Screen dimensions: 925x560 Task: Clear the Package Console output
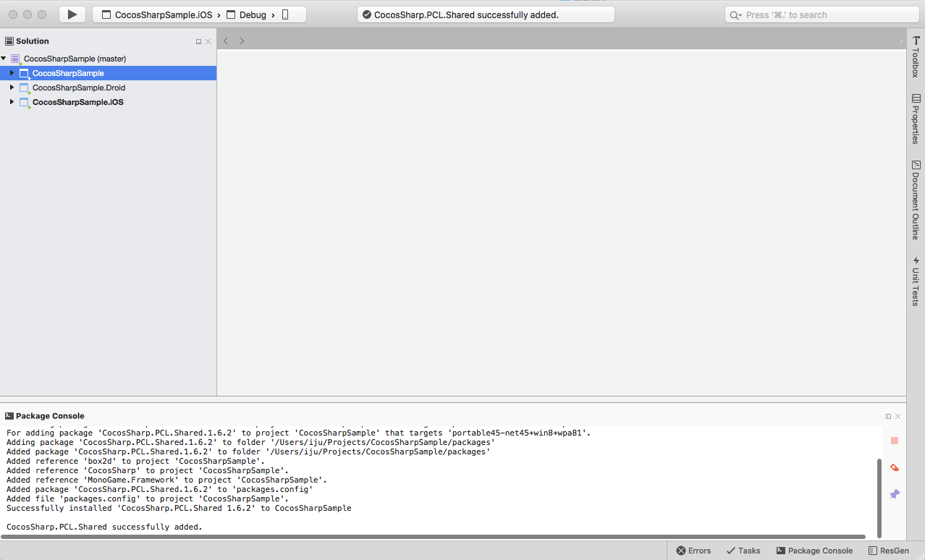point(895,467)
